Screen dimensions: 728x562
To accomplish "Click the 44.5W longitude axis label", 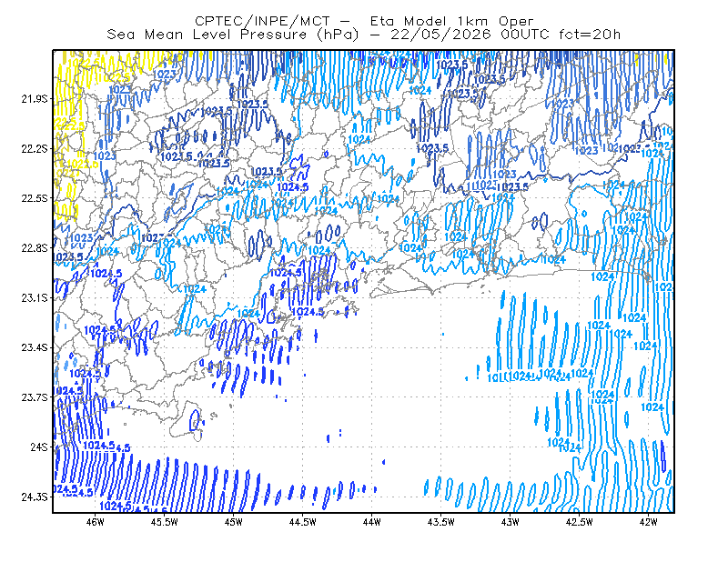I will 303,522.
